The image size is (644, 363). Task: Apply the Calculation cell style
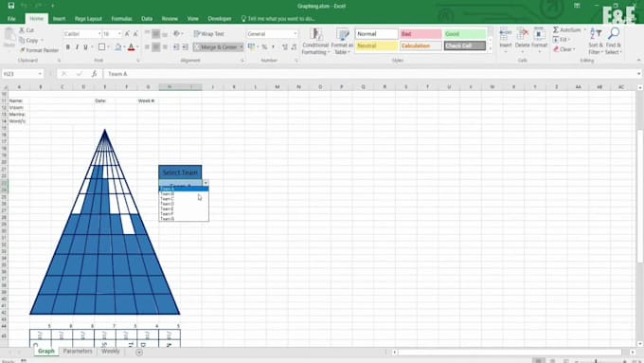(421, 45)
